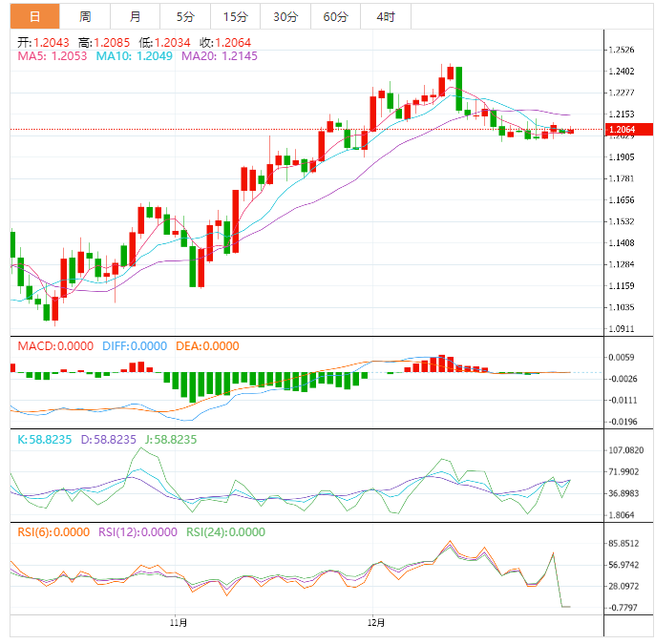This screenshot has height=644, width=655.
Task: Click the RSI(12):0.0000 label
Action: (x=137, y=532)
